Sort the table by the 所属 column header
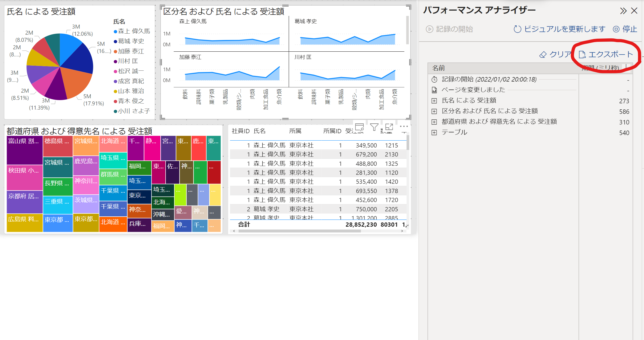 [295, 131]
